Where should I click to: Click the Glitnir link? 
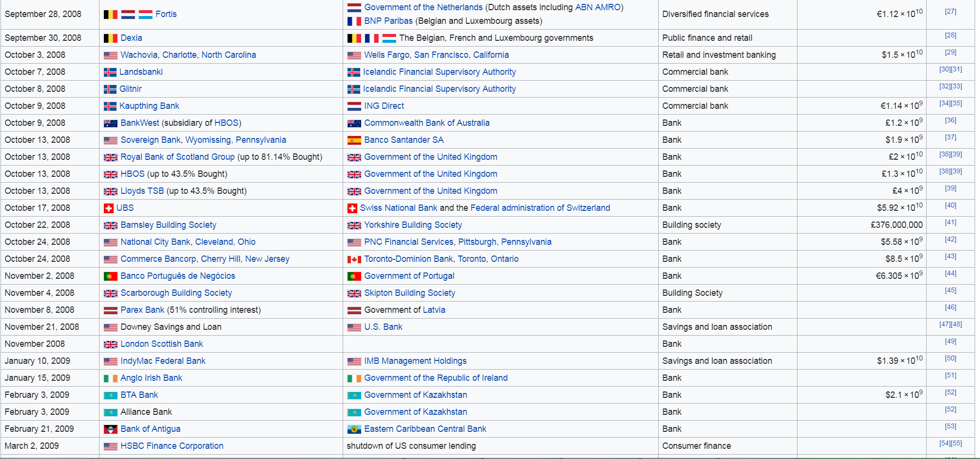[x=131, y=89]
